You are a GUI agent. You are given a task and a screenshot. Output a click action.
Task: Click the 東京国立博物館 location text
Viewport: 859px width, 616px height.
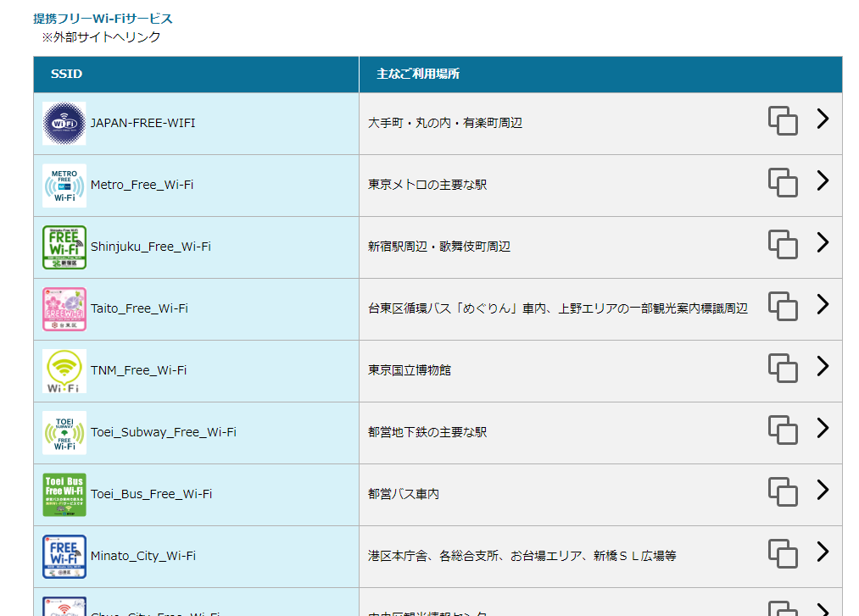click(x=410, y=370)
